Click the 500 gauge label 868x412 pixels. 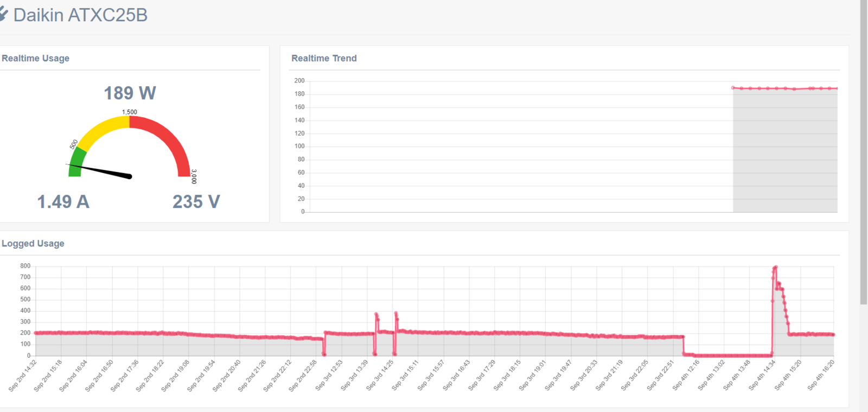[74, 144]
